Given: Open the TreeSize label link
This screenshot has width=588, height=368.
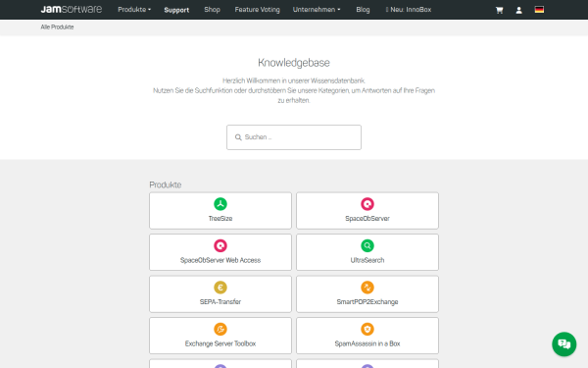Looking at the screenshot, I should 220,219.
